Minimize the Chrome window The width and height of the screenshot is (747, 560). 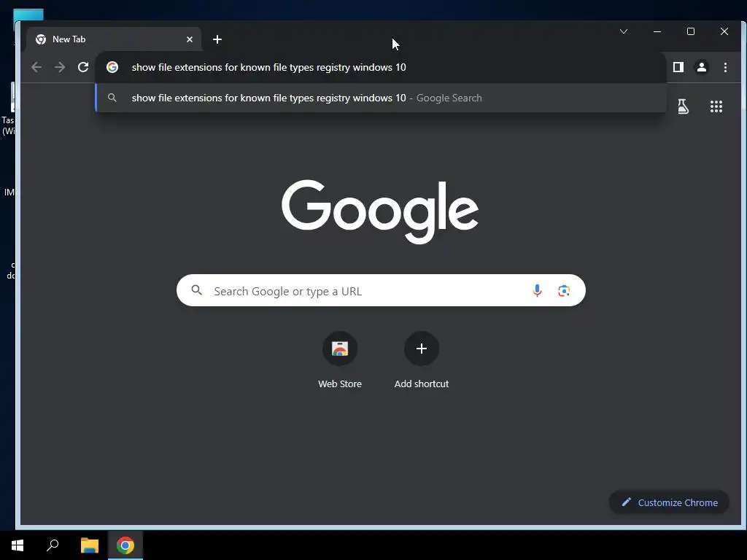[x=657, y=31]
